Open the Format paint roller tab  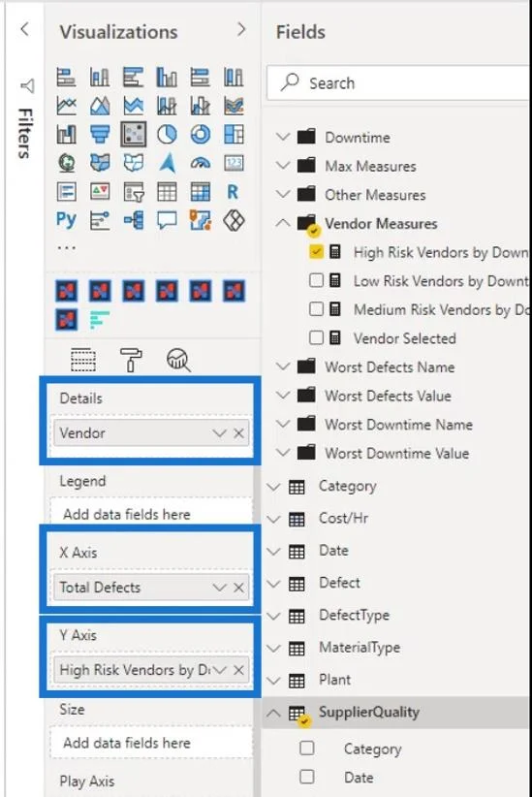pos(131,360)
